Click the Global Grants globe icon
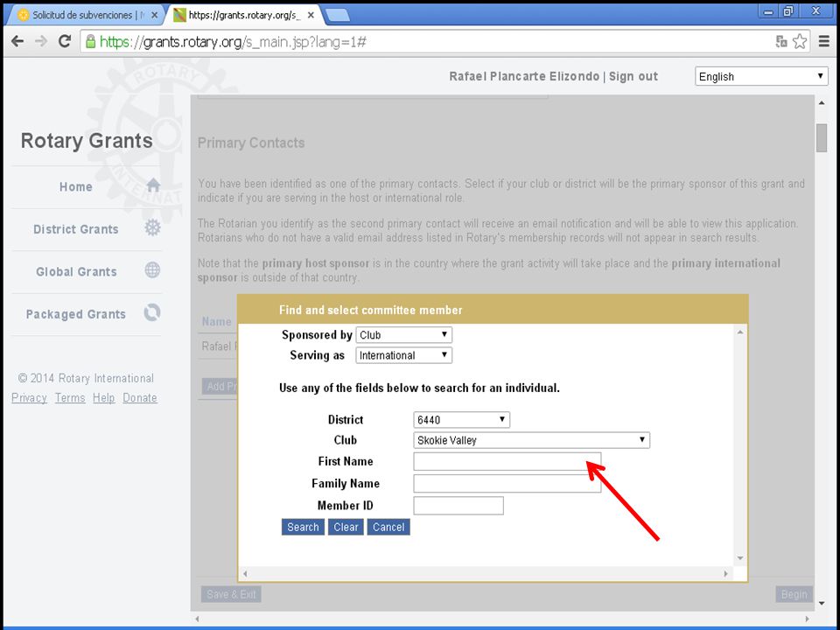Image resolution: width=840 pixels, height=630 pixels. pyautogui.click(x=152, y=270)
